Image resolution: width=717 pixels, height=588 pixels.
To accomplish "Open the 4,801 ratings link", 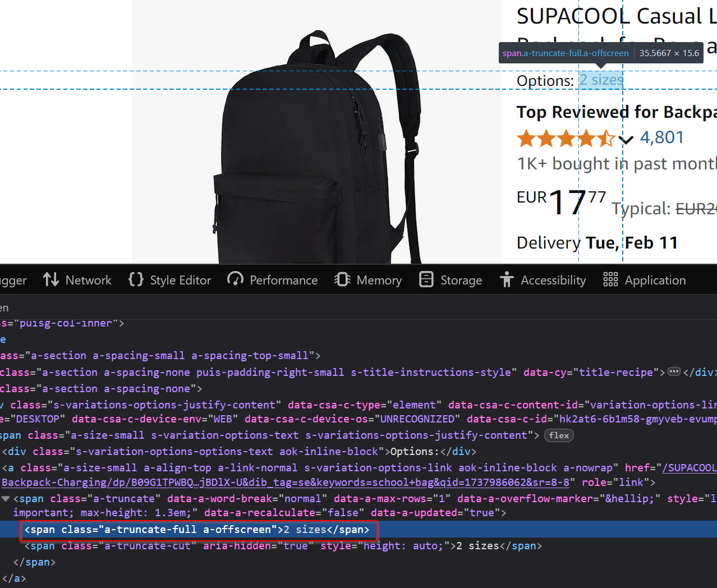I will [661, 137].
